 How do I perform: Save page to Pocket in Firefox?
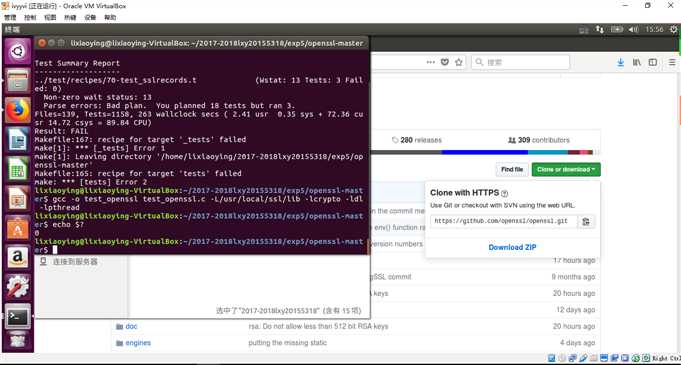(445, 62)
